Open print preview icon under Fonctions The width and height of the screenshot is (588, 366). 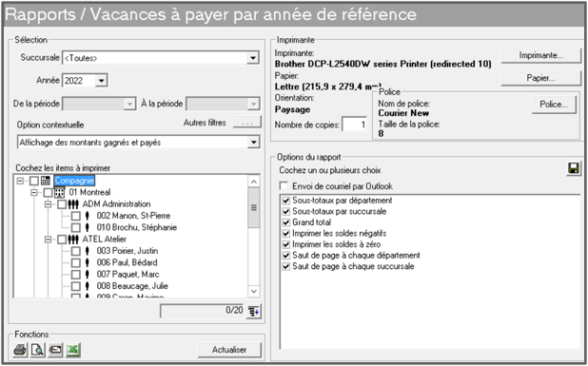37,350
